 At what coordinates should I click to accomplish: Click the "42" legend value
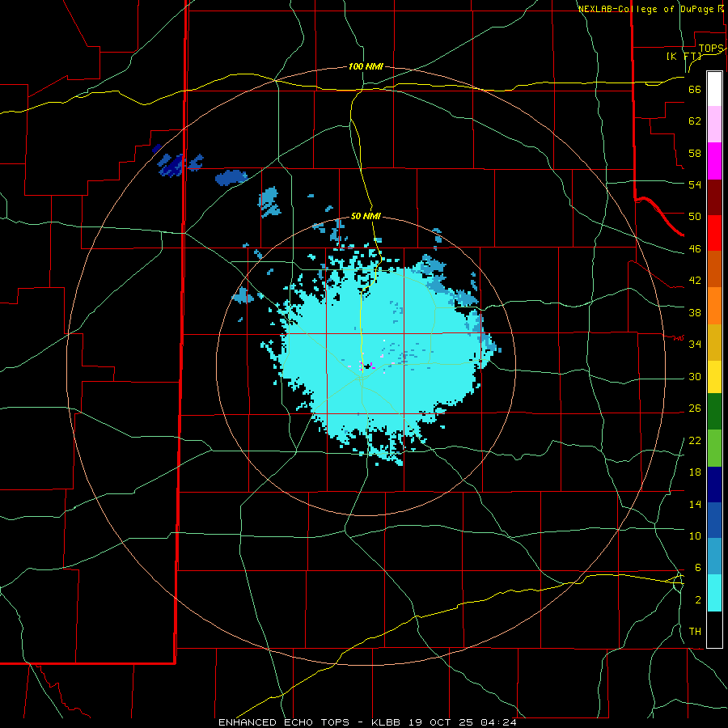[695, 281]
